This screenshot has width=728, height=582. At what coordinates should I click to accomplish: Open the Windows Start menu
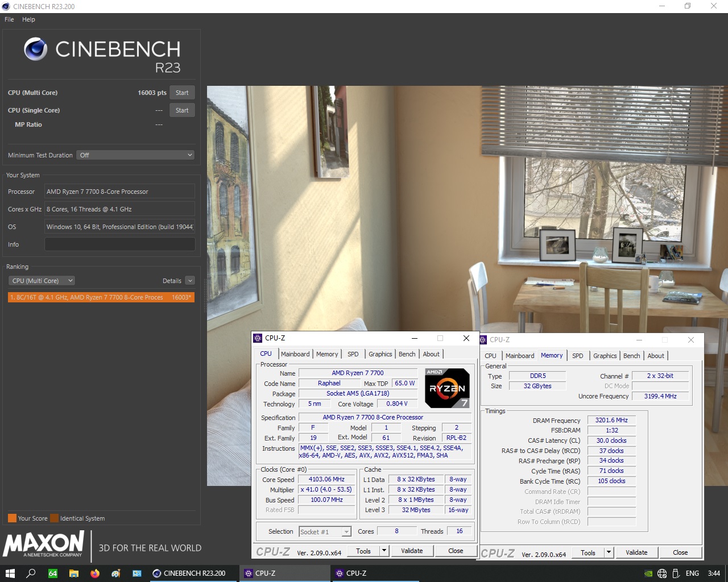point(10,573)
